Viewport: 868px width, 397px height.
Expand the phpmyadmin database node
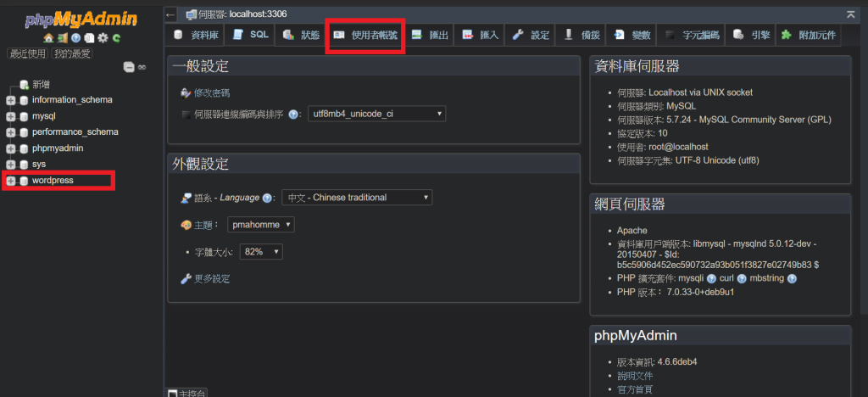click(10, 149)
